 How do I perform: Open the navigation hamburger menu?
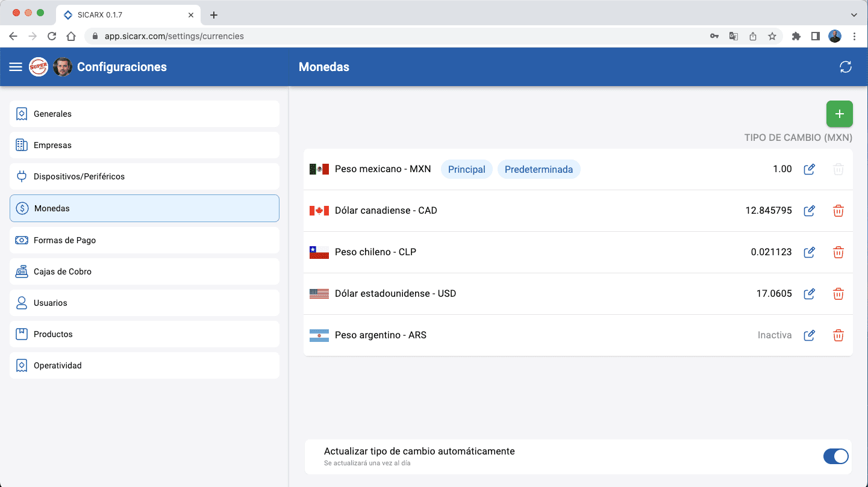(x=15, y=67)
